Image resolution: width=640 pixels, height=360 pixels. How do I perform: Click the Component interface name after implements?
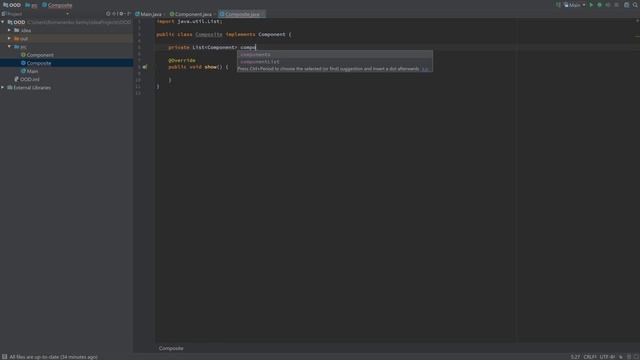272,34
